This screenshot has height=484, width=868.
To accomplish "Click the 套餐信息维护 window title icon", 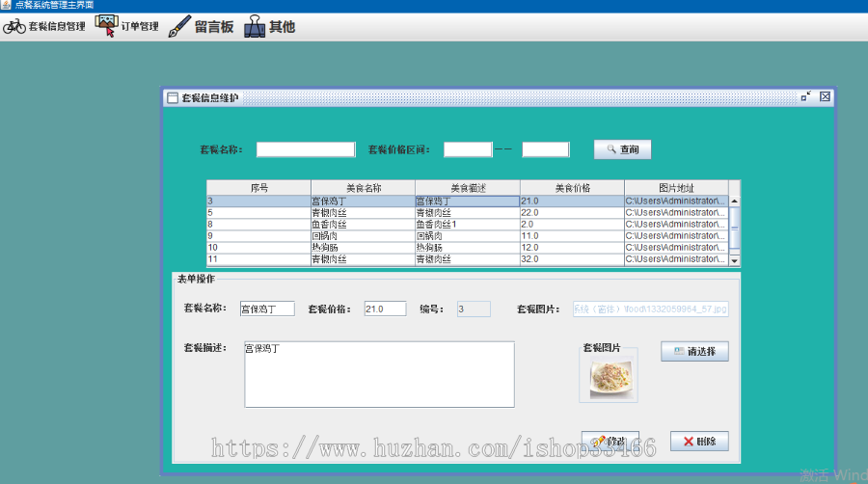I will coord(173,97).
